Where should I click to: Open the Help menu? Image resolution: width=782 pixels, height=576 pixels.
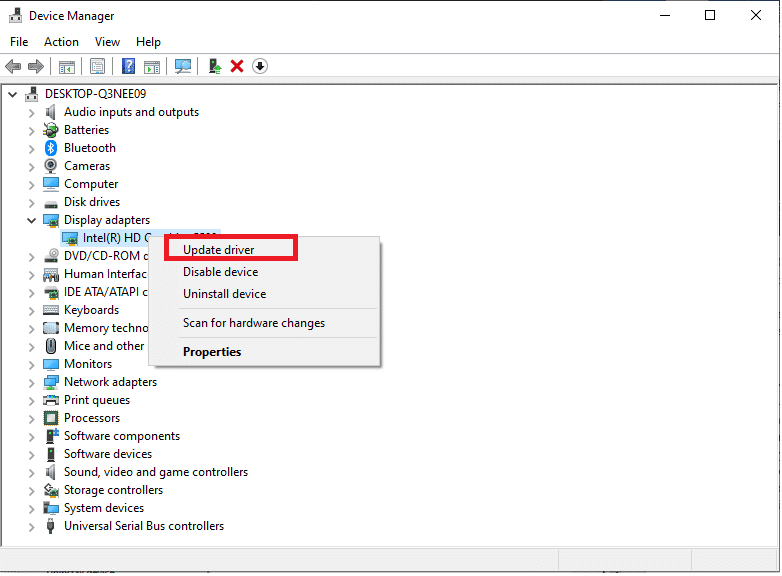[148, 42]
